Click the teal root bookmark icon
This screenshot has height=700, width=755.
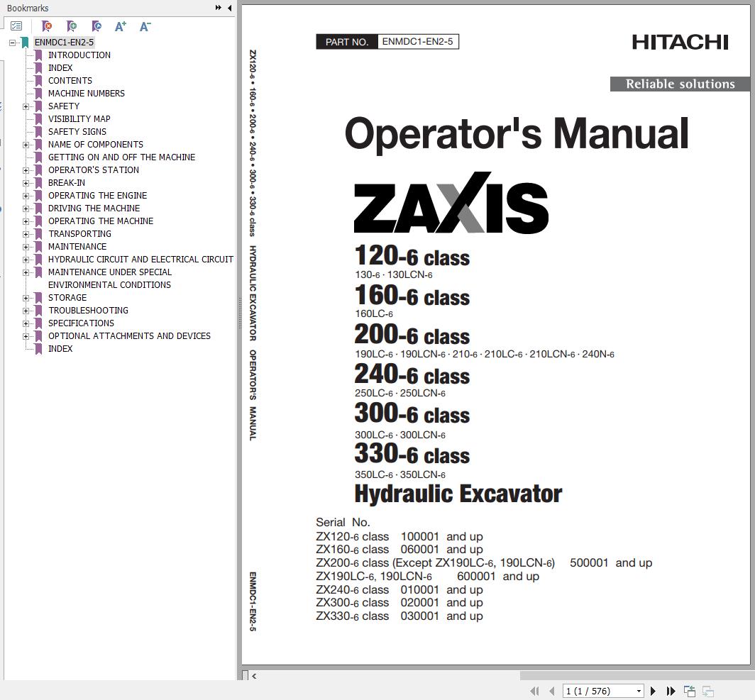pos(25,43)
